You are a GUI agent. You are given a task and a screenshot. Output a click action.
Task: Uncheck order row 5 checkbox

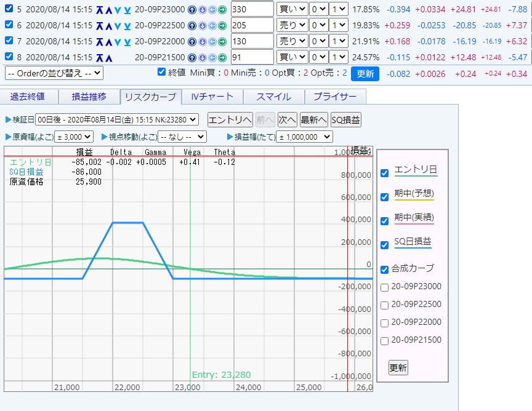(9, 9)
